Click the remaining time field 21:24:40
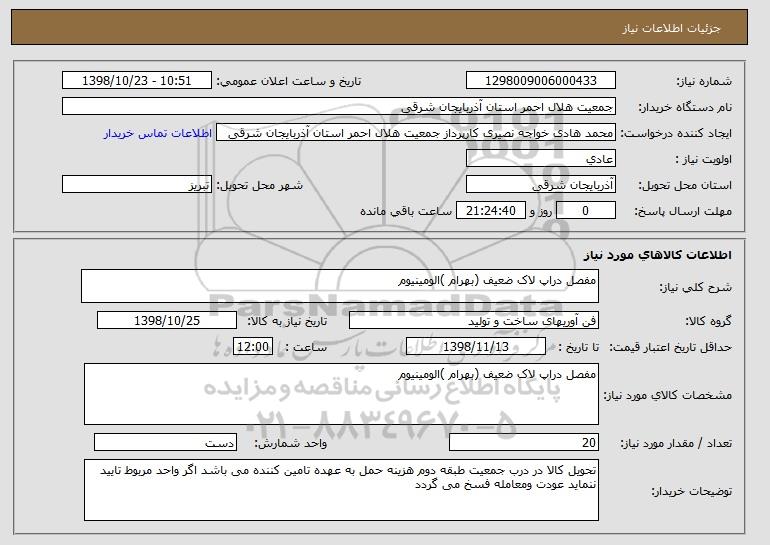 click(491, 211)
